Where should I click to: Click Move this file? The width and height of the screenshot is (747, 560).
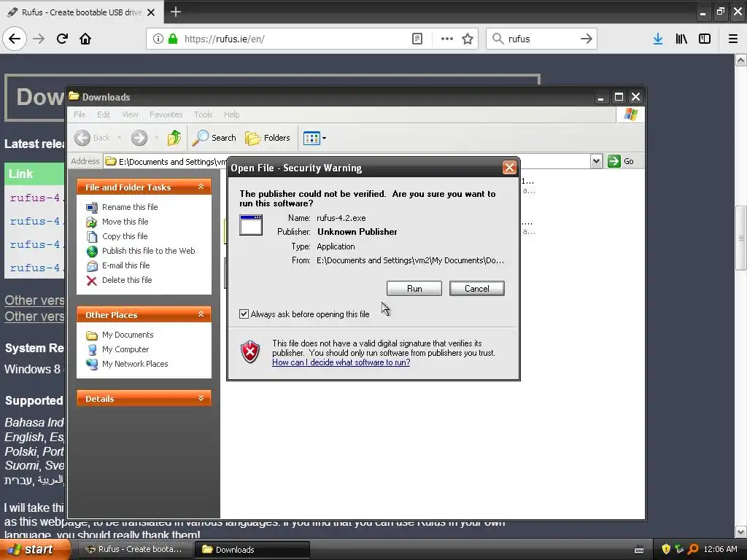117,222
